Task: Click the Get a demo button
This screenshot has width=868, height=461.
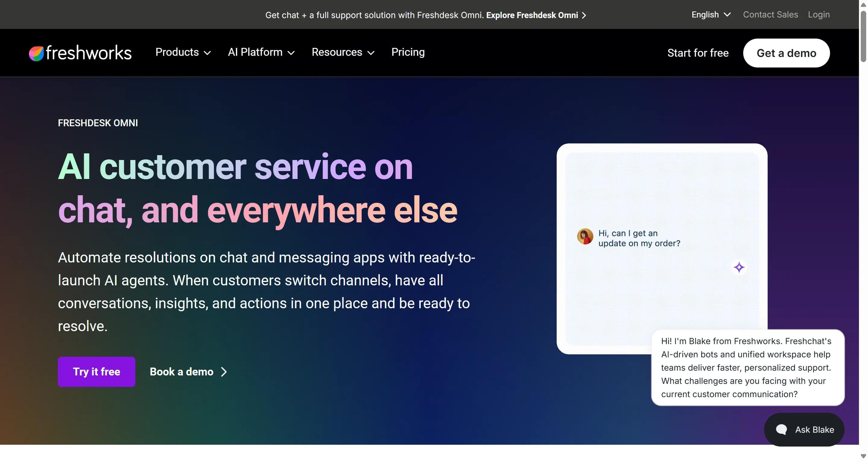Action: point(786,53)
